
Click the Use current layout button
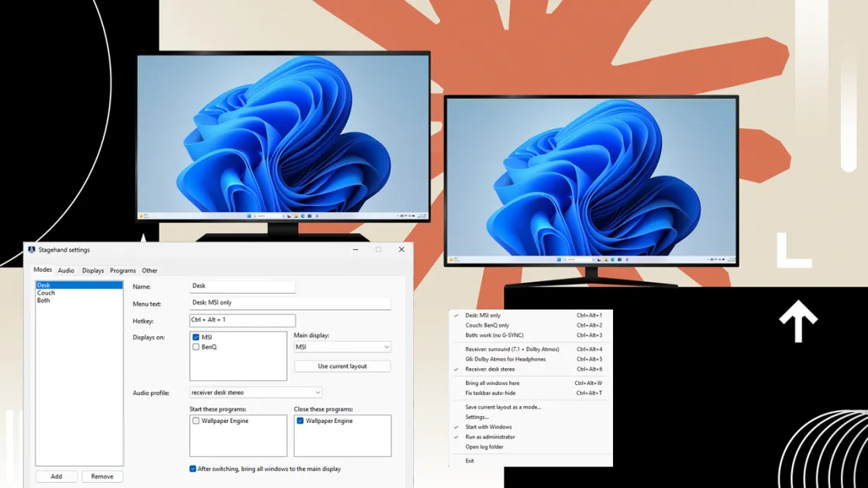point(342,366)
